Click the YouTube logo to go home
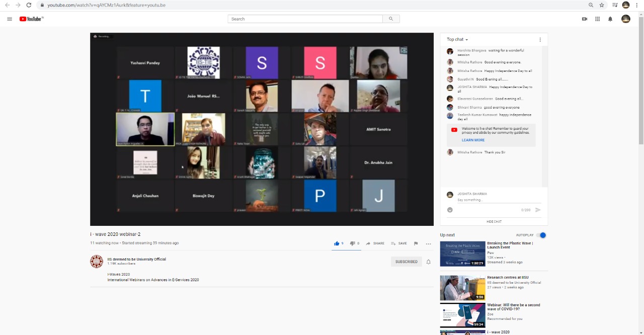The height and width of the screenshot is (335, 644). (x=31, y=19)
